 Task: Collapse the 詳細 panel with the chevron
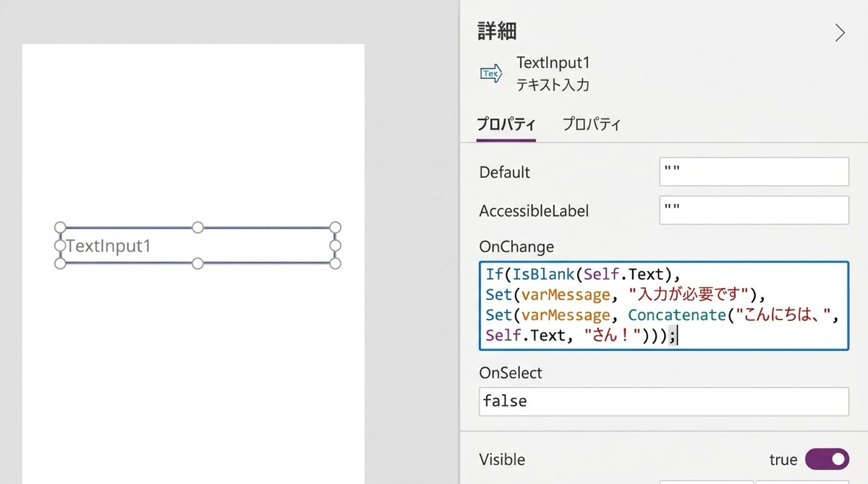839,33
